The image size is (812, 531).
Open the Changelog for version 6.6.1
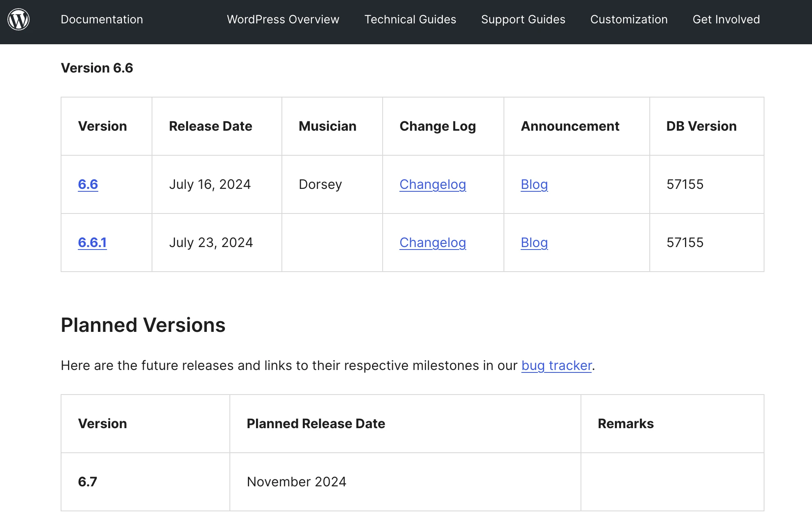pyautogui.click(x=433, y=243)
